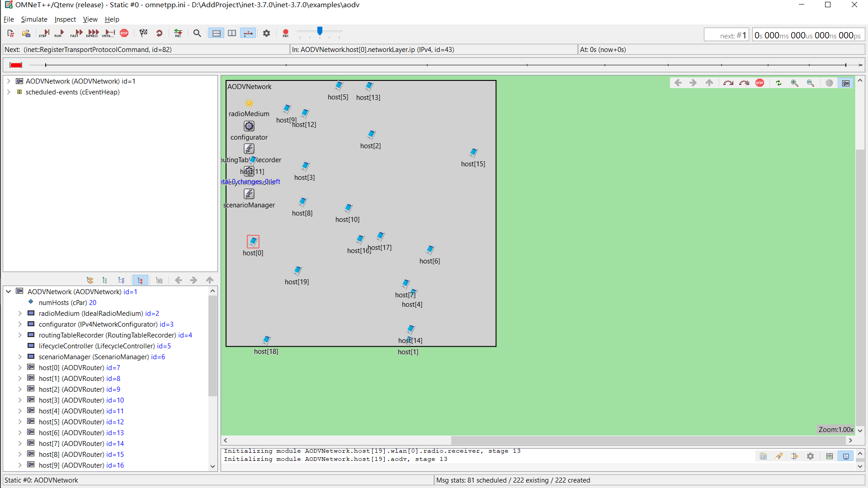Screen dimensions: 868x488
Task: Click the STEP simulation button
Action: pyautogui.click(x=44, y=33)
